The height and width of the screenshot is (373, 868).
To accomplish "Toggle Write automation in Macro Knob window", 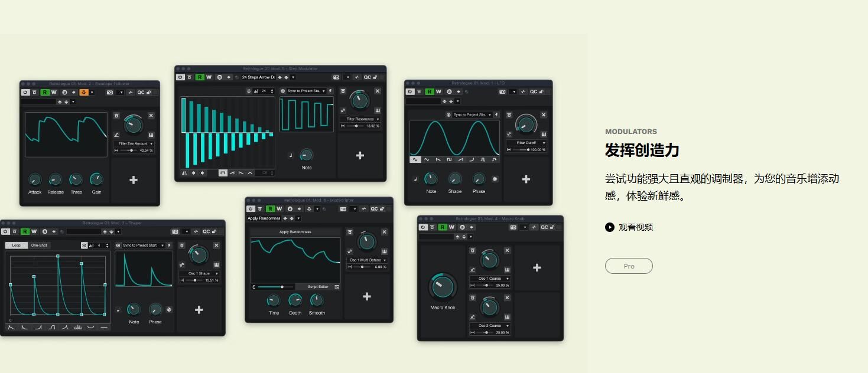I will [451, 227].
